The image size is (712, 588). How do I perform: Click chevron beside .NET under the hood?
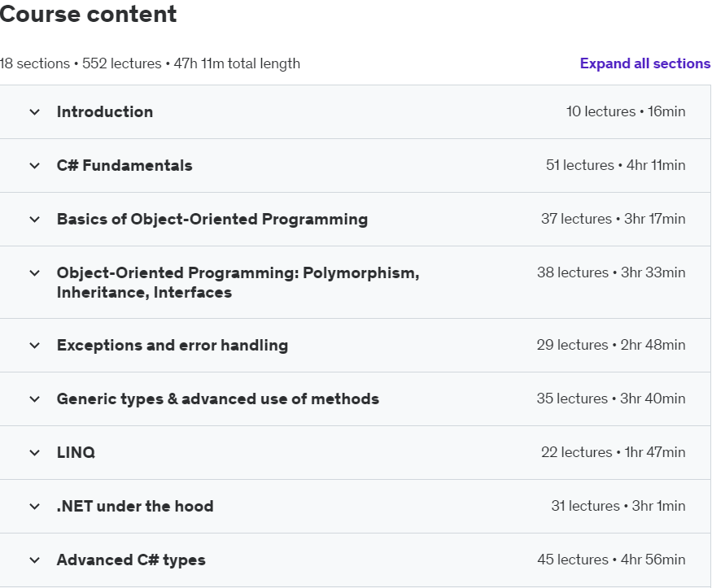[x=34, y=507]
